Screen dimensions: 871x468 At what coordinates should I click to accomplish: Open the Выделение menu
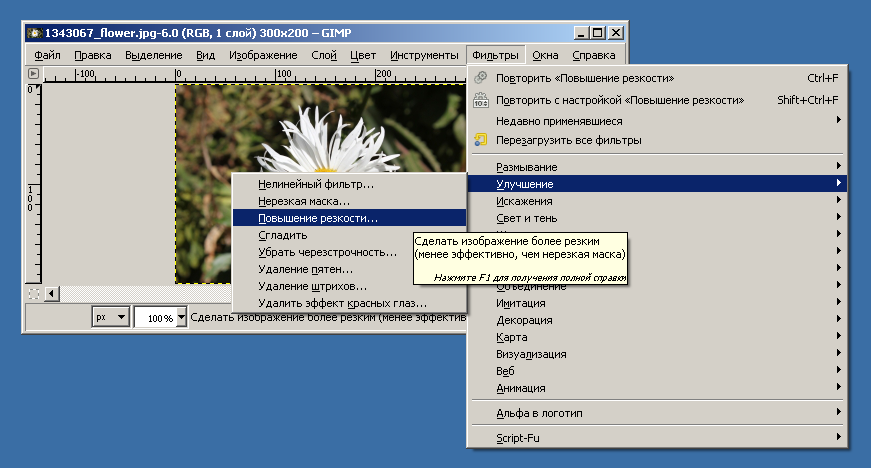[x=153, y=55]
